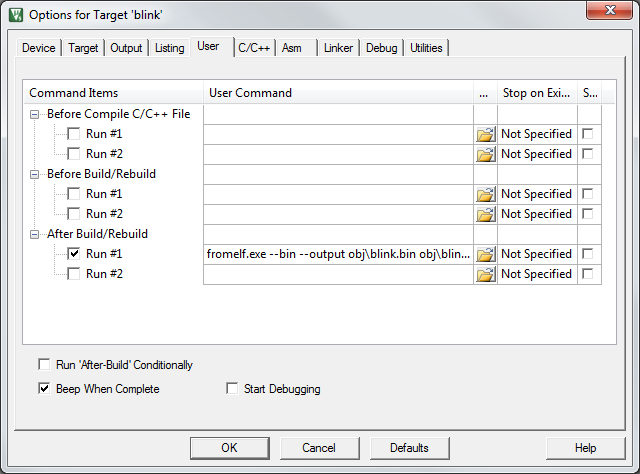Reset options using Defaults button
This screenshot has height=474, width=640.
(x=409, y=448)
